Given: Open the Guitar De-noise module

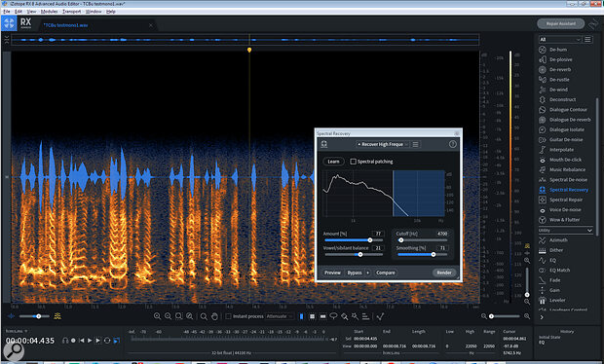Looking at the screenshot, I should click(x=565, y=140).
